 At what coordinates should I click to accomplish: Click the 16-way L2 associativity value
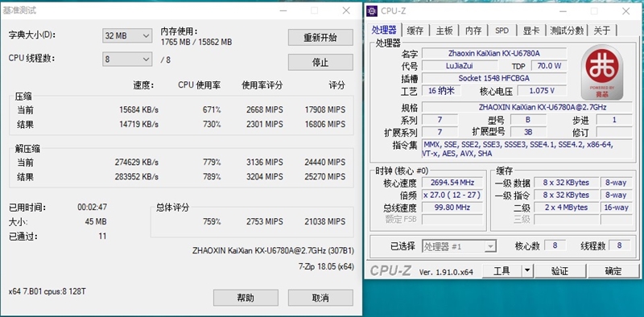click(x=616, y=208)
